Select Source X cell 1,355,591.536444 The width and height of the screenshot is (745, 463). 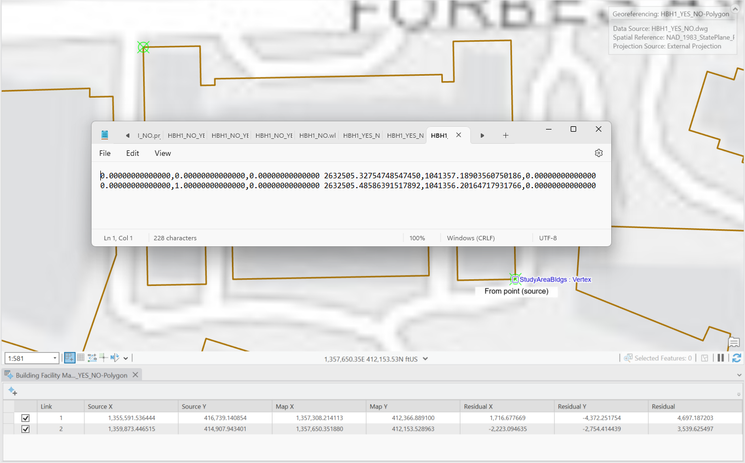pyautogui.click(x=132, y=418)
